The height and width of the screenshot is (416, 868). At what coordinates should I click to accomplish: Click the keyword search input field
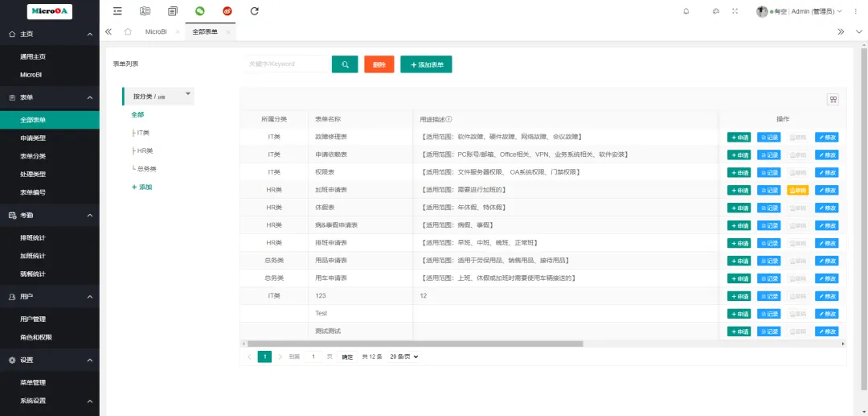288,64
